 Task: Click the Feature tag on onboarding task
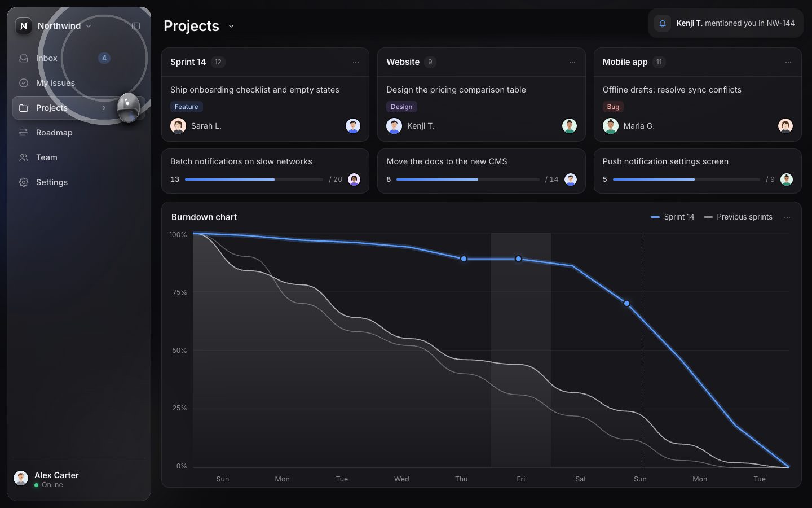point(187,107)
